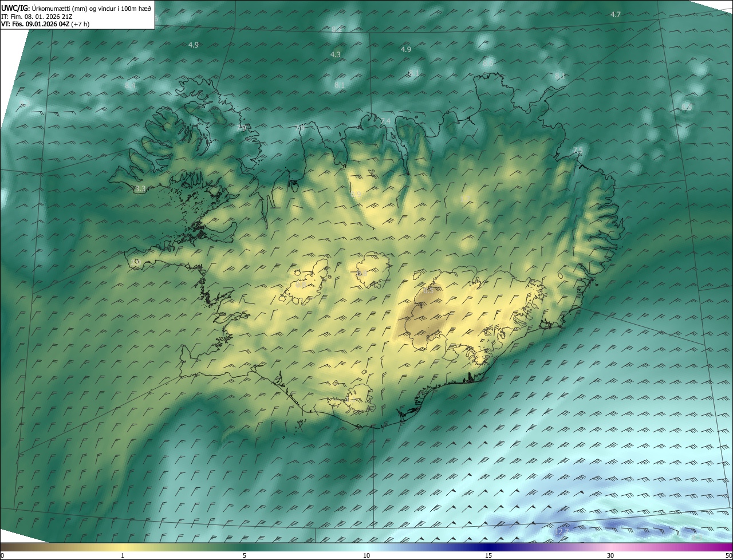Click the 15 tick on the color scale

click(x=488, y=555)
